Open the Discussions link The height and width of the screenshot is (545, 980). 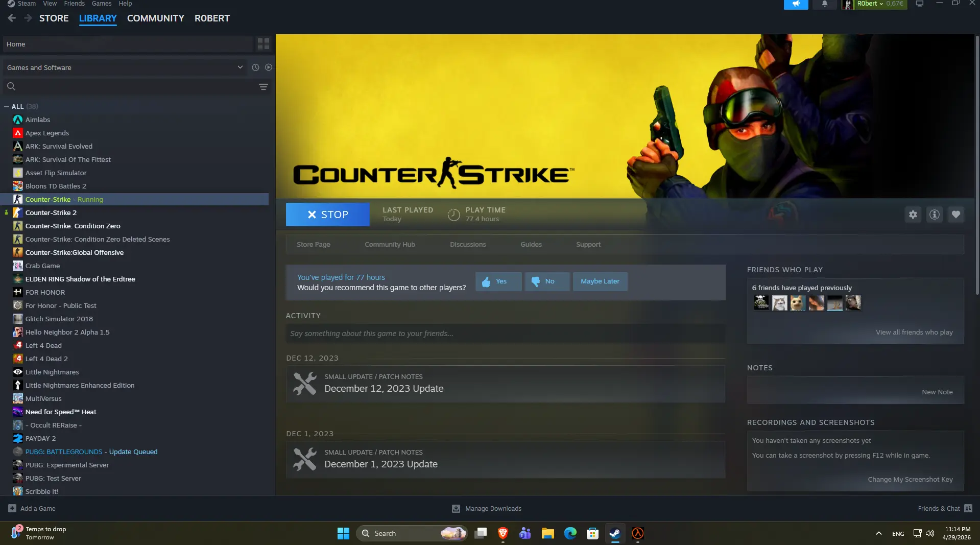pos(468,245)
